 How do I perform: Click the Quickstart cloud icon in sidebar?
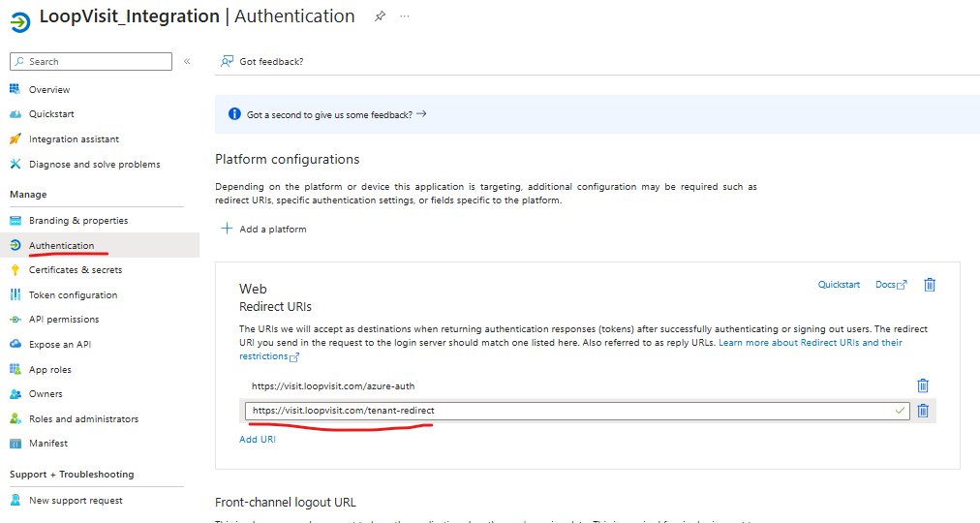[x=15, y=113]
